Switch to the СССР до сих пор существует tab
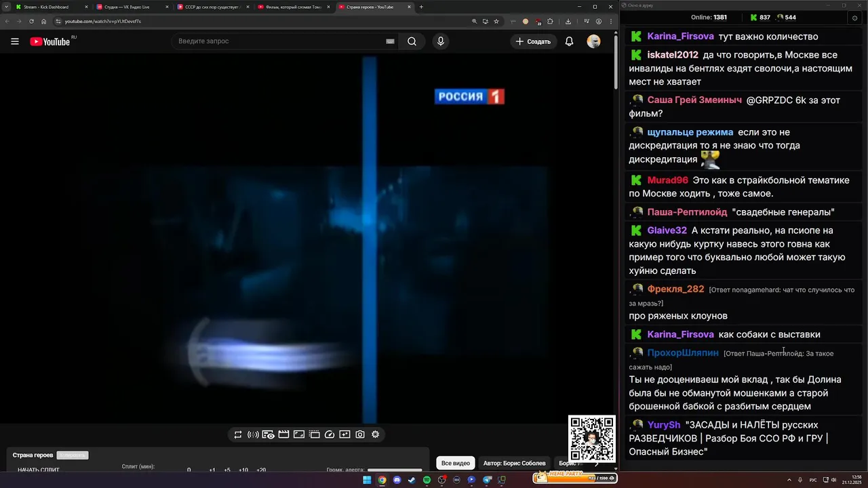 click(x=212, y=7)
